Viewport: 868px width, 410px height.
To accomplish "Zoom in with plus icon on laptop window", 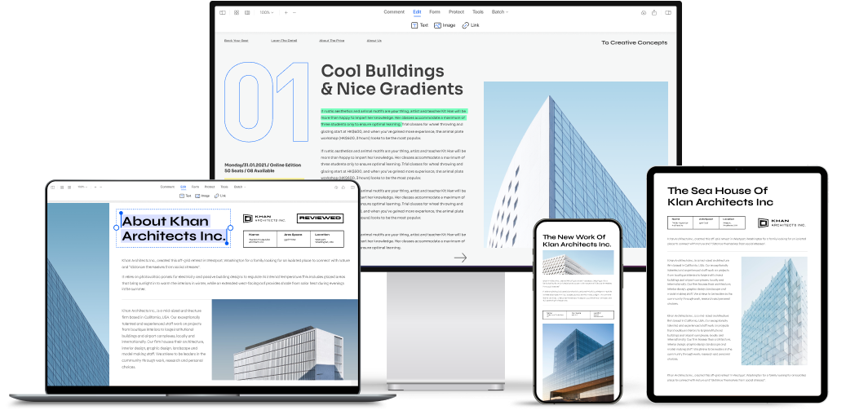I will pyautogui.click(x=95, y=187).
